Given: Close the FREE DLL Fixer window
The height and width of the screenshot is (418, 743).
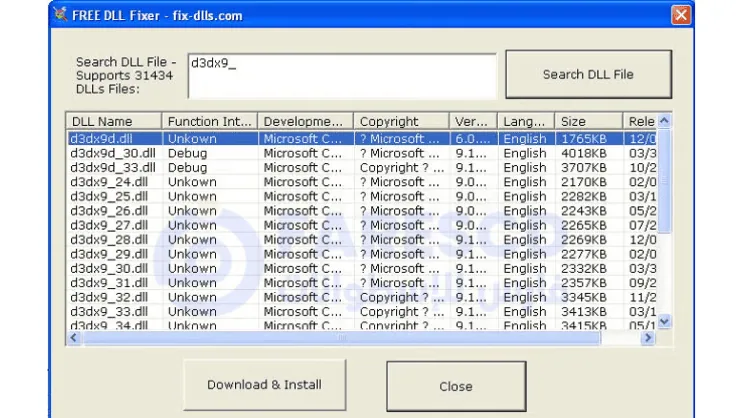Looking at the screenshot, I should point(680,15).
